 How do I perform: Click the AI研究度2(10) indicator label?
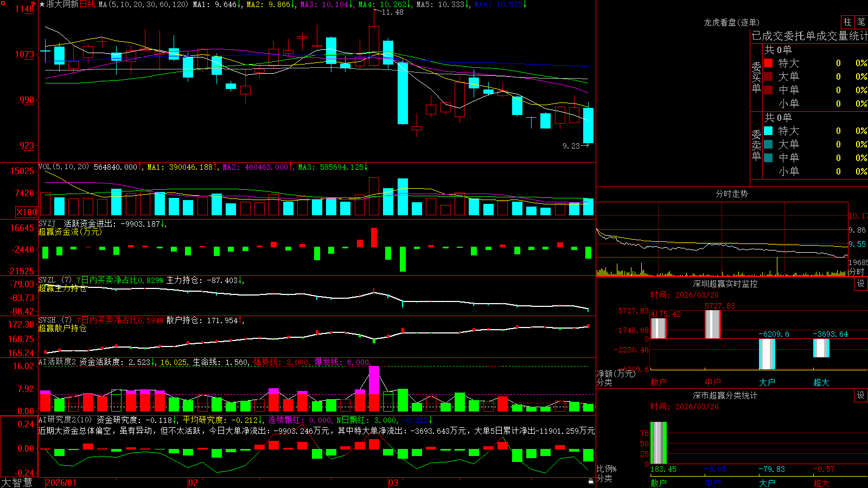click(x=65, y=420)
